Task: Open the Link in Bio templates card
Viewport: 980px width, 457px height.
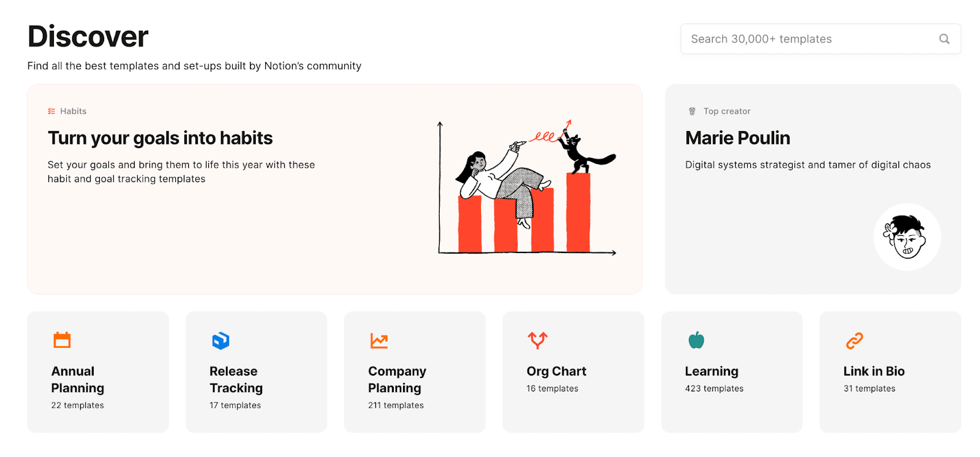Action: pos(890,371)
